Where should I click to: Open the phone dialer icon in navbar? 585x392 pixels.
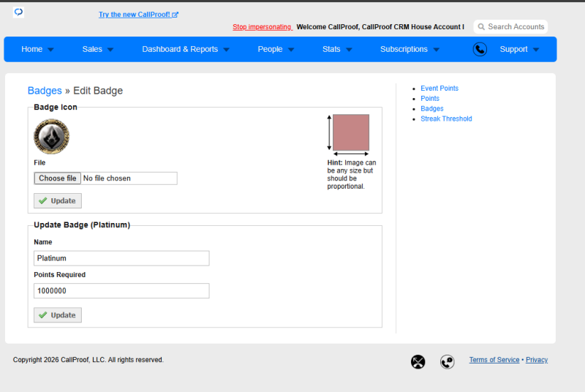(x=480, y=49)
